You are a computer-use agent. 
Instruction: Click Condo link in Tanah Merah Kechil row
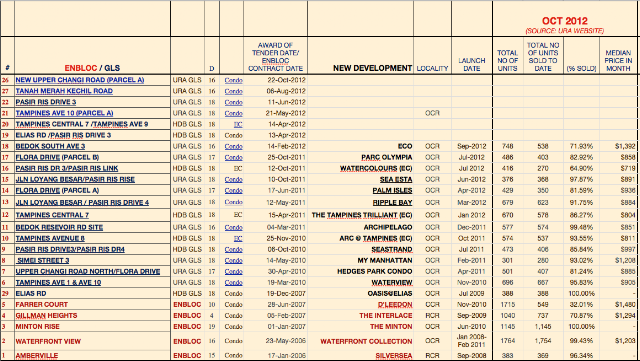point(233,91)
